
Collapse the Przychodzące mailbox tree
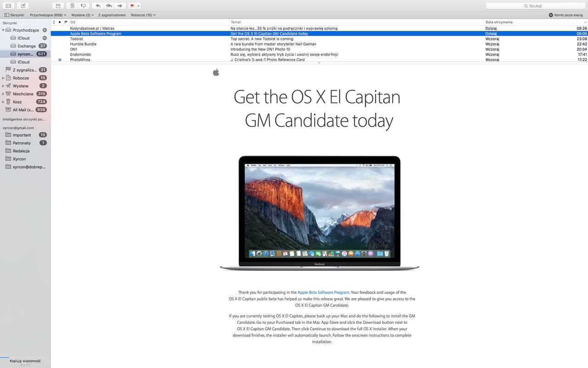pos(3,30)
